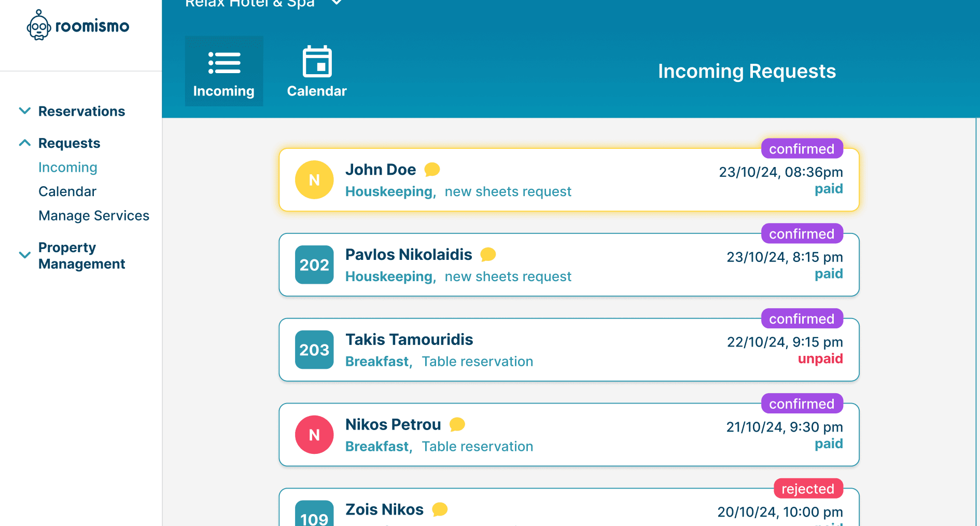Click the red N avatar for Nikos Petrou
The width and height of the screenshot is (980, 526).
click(x=314, y=435)
